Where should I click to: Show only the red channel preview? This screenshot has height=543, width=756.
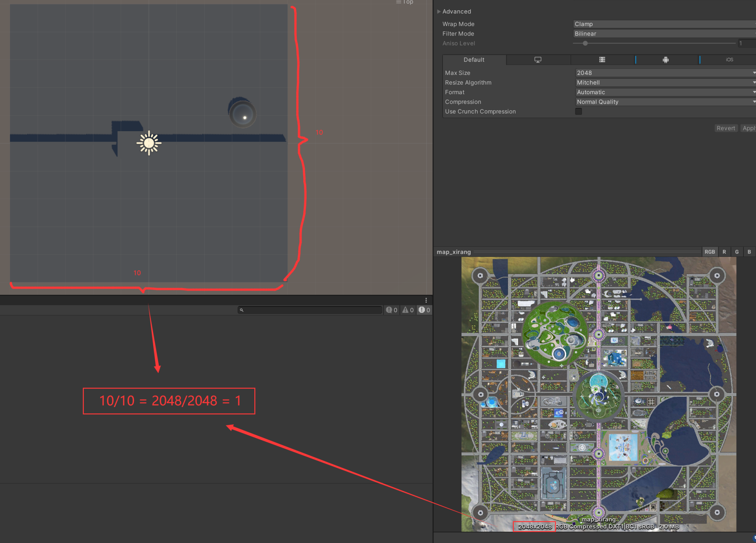pyautogui.click(x=724, y=252)
